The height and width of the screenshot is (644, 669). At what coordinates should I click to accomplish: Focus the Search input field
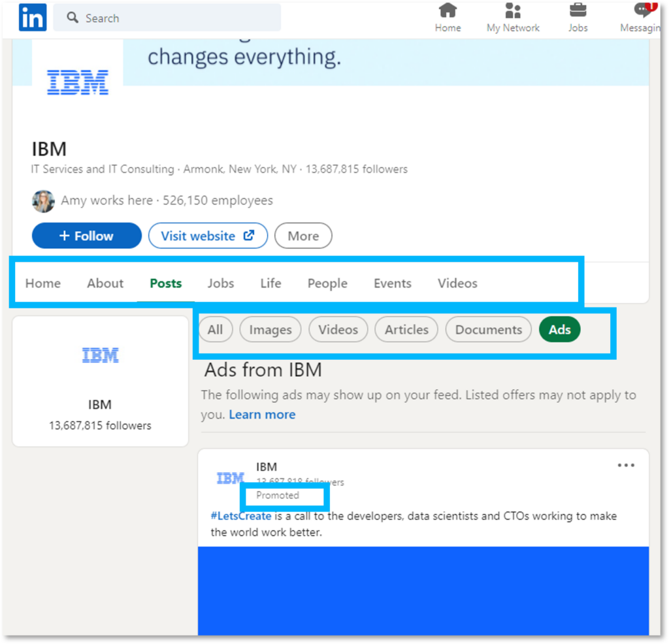(x=167, y=18)
